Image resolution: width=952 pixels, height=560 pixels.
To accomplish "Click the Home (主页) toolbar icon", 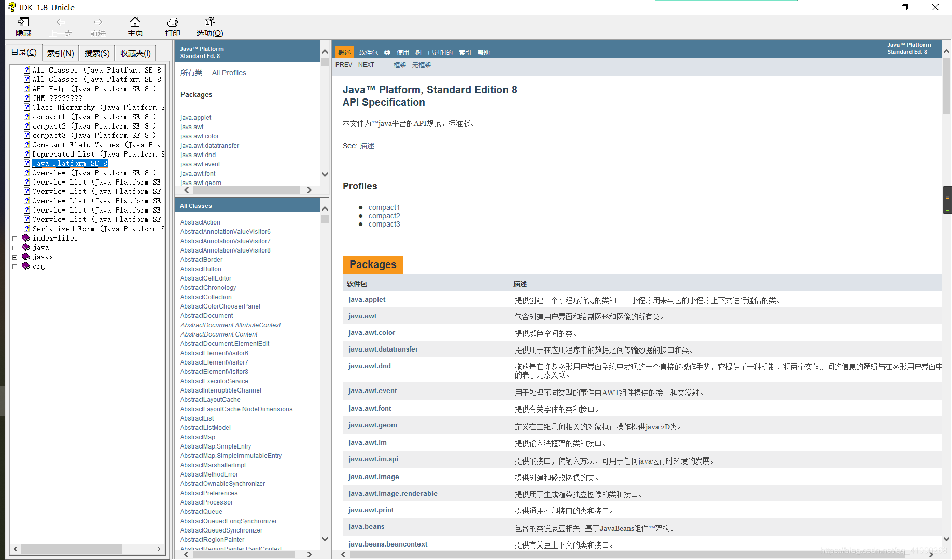I will point(135,22).
